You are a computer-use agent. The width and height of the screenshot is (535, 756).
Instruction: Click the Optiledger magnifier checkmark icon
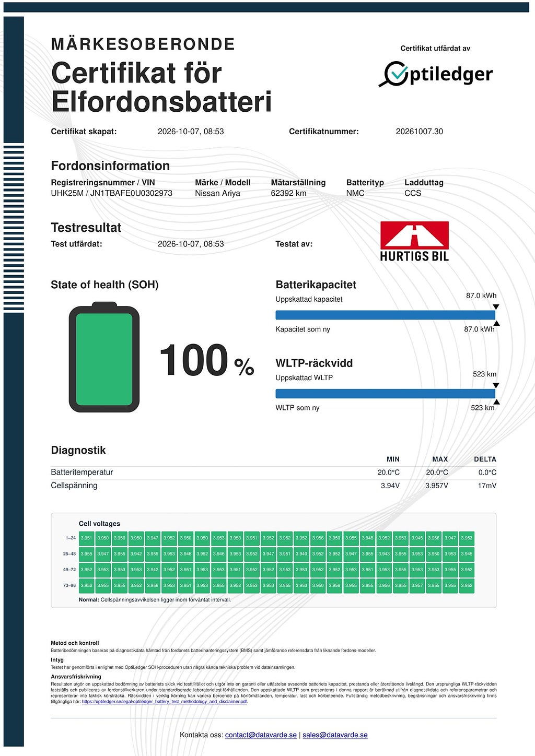[x=393, y=74]
